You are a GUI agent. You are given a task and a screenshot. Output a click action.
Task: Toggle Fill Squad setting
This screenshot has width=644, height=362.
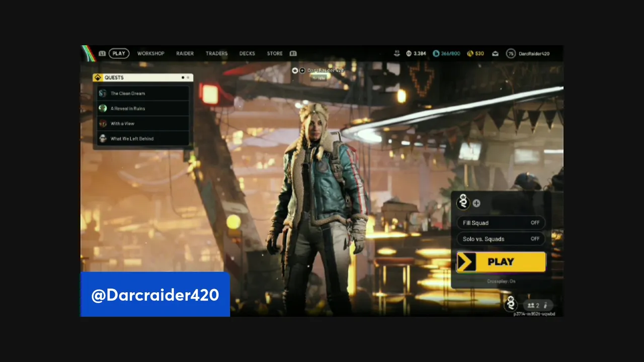[x=501, y=223]
